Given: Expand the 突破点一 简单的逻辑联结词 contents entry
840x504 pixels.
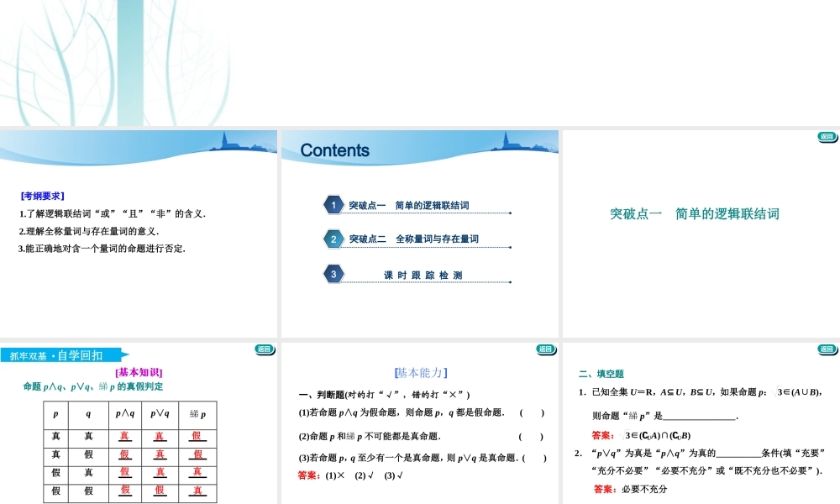Looking at the screenshot, I should pyautogui.click(x=412, y=204).
